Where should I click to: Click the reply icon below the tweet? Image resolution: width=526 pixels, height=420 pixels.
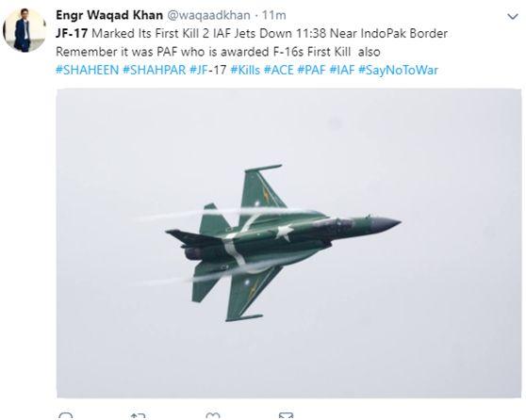(65, 416)
